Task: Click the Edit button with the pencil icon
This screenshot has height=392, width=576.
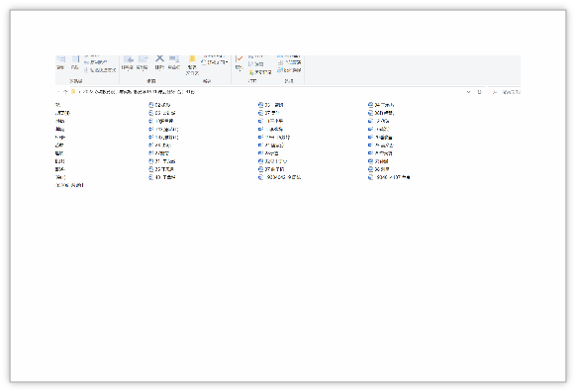Action: (256, 64)
